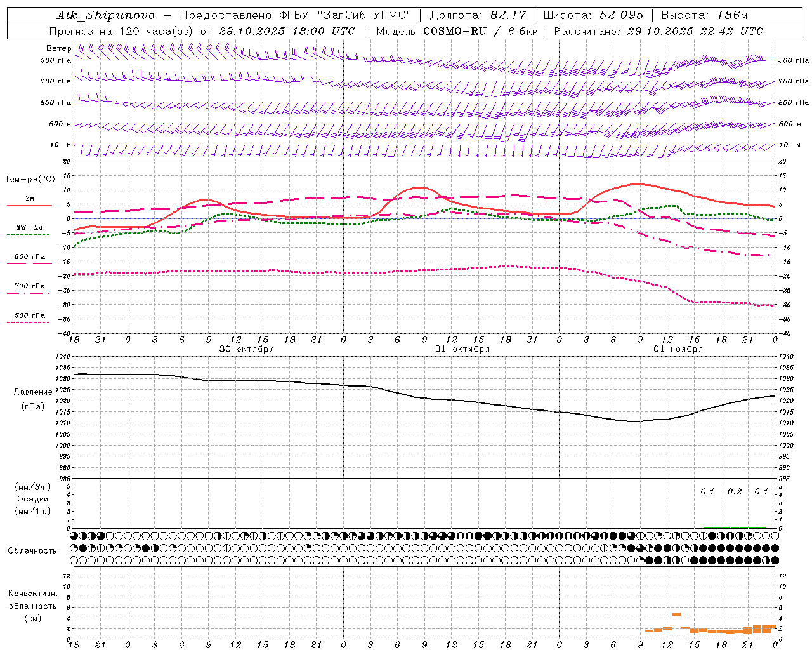Click the "Ветер" wind panel label

[x=58, y=48]
